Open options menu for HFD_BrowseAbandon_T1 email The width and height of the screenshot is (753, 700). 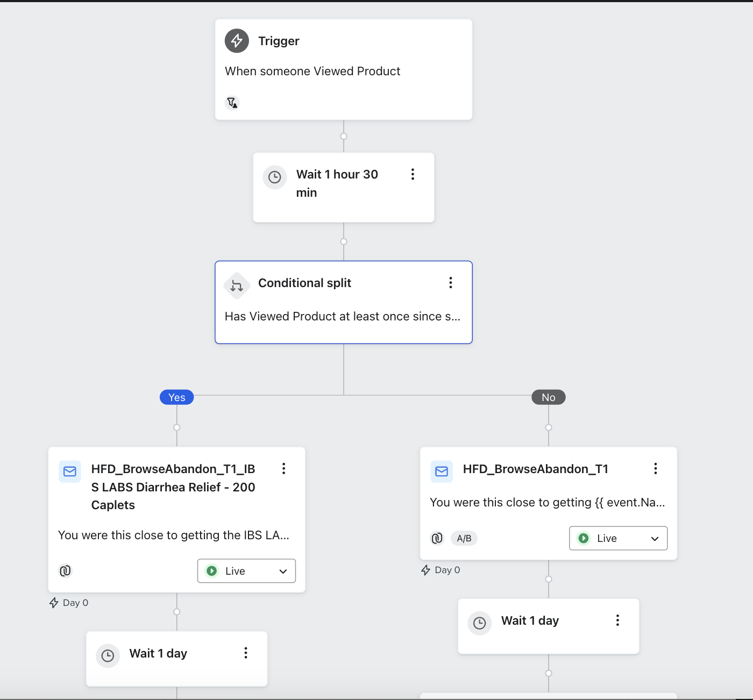pyautogui.click(x=655, y=469)
